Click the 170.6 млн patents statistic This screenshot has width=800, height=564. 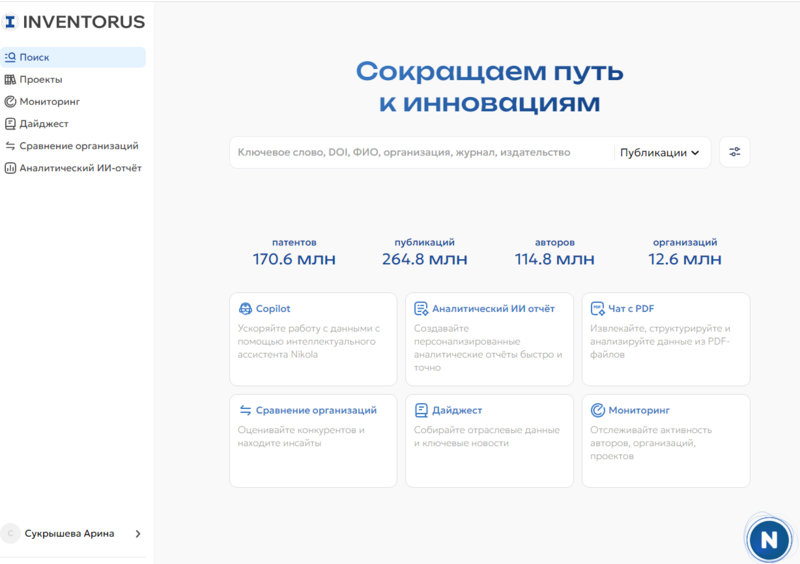click(x=294, y=260)
